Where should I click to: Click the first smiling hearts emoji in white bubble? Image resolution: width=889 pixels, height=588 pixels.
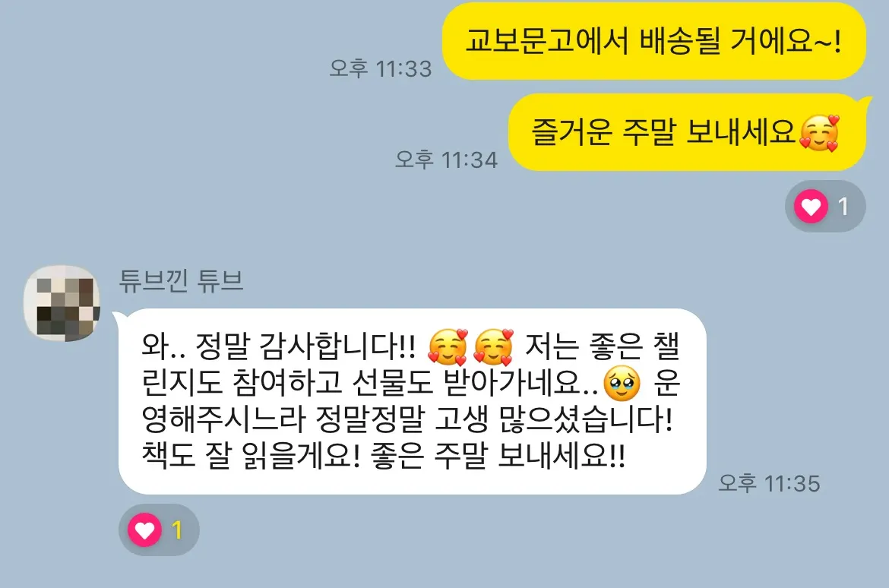click(448, 346)
